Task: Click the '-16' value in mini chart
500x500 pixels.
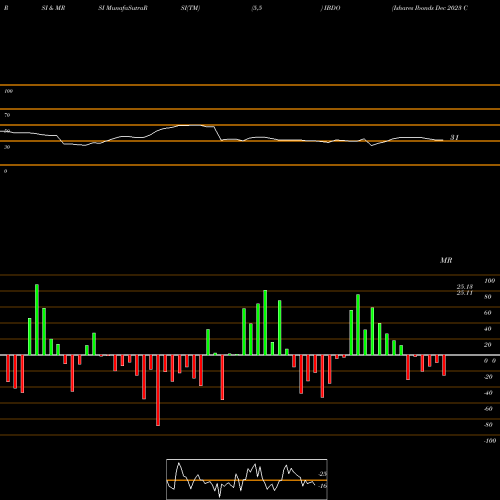Action: click(322, 486)
